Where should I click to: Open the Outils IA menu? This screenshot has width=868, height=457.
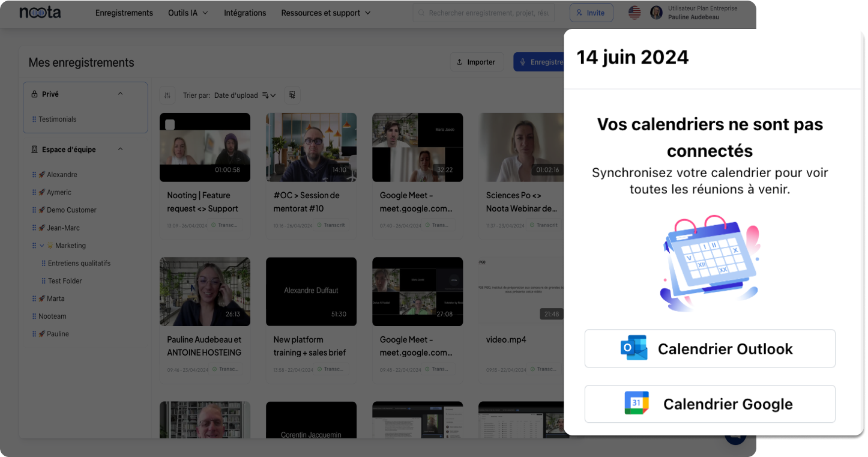(x=188, y=13)
